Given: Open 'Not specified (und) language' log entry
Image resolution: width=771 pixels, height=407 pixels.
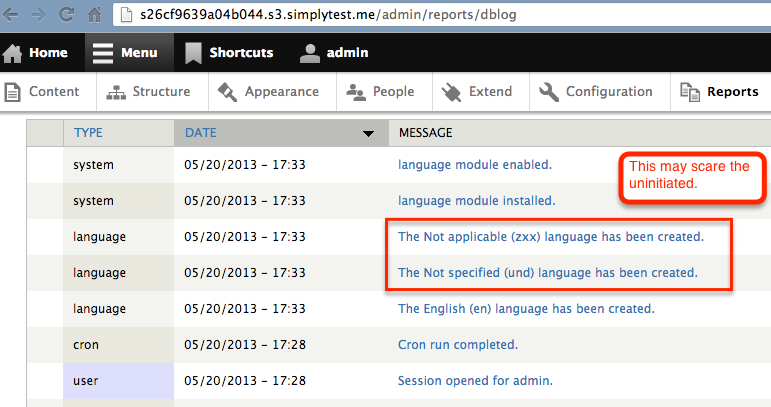Looking at the screenshot, I should [x=548, y=272].
